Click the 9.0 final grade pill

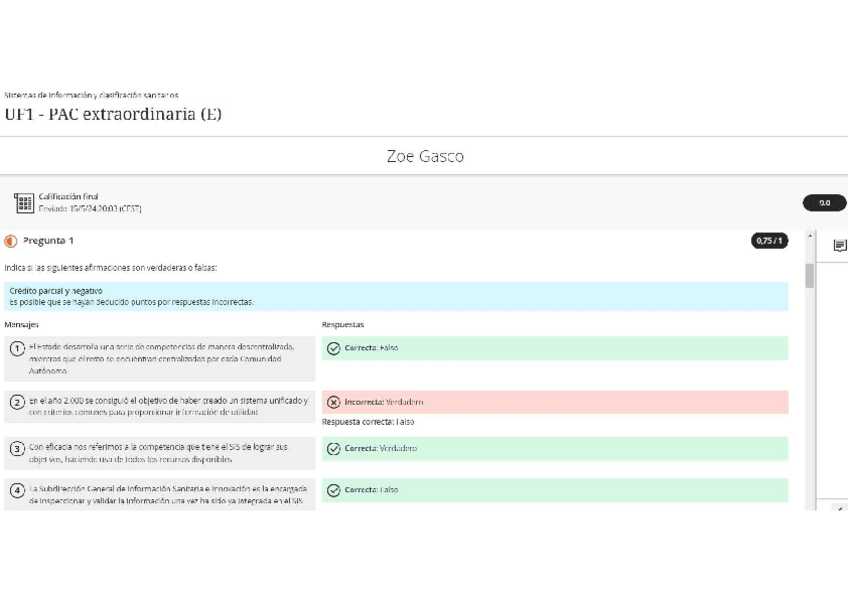[824, 203]
